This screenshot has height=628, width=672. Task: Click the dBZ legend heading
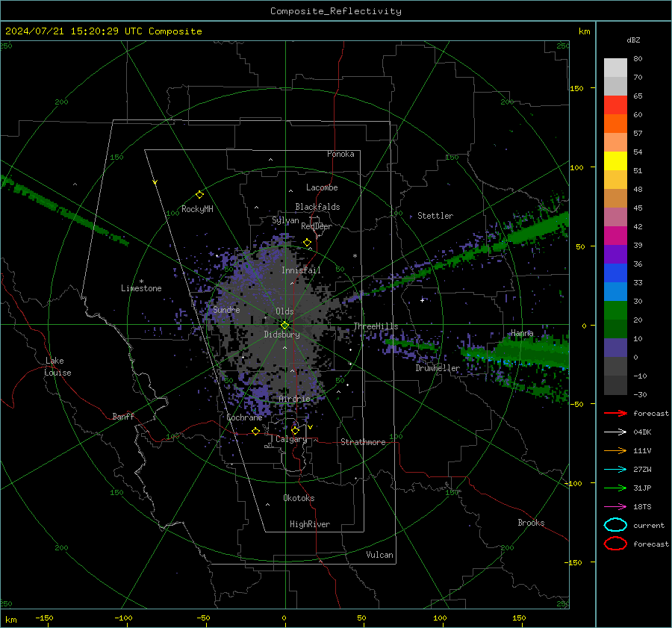coord(633,40)
